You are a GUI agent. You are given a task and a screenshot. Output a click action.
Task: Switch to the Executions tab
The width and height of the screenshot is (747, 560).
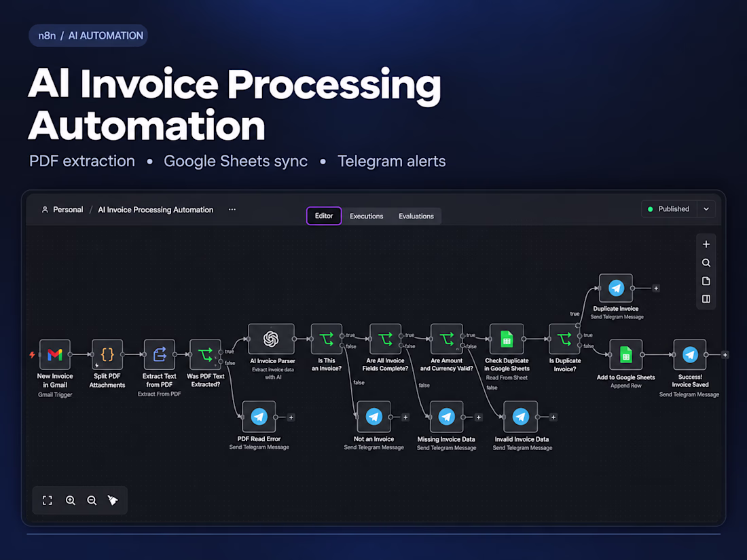[366, 216]
